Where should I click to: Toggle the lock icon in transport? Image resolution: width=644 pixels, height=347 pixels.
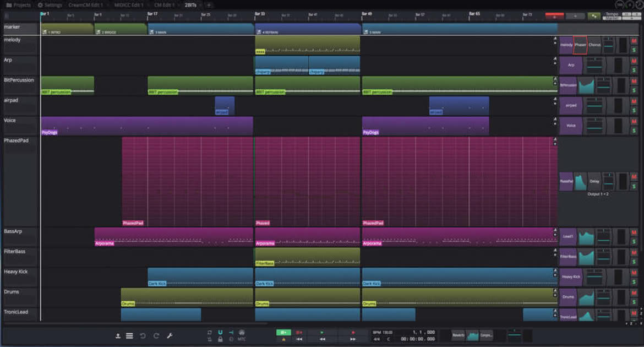pos(220,339)
